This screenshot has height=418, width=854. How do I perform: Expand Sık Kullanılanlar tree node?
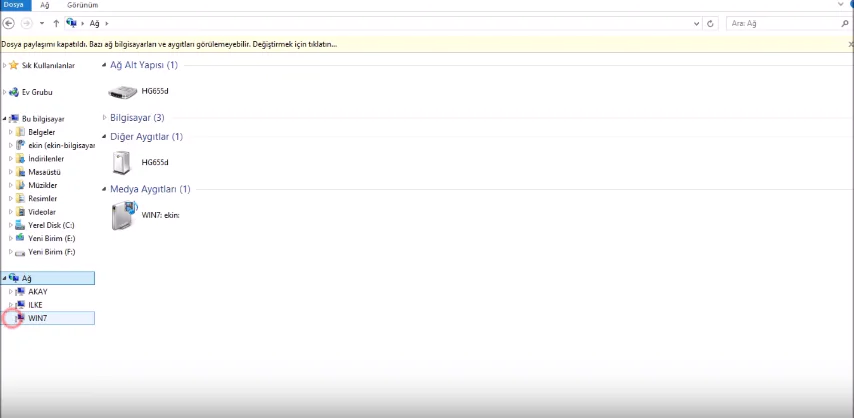[x=4, y=65]
